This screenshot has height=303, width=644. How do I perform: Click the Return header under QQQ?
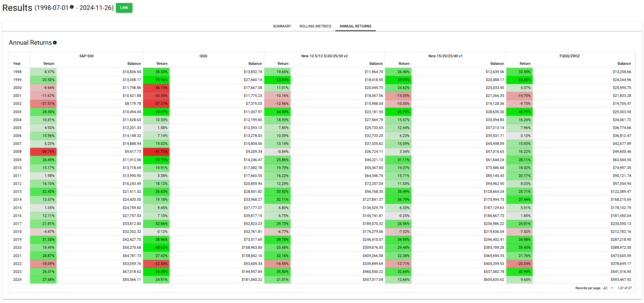coord(162,64)
